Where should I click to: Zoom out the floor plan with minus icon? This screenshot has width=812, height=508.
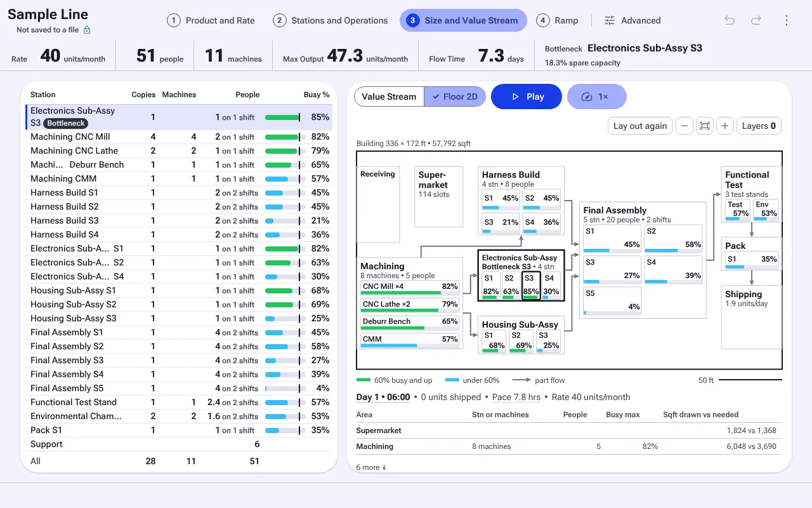click(684, 126)
